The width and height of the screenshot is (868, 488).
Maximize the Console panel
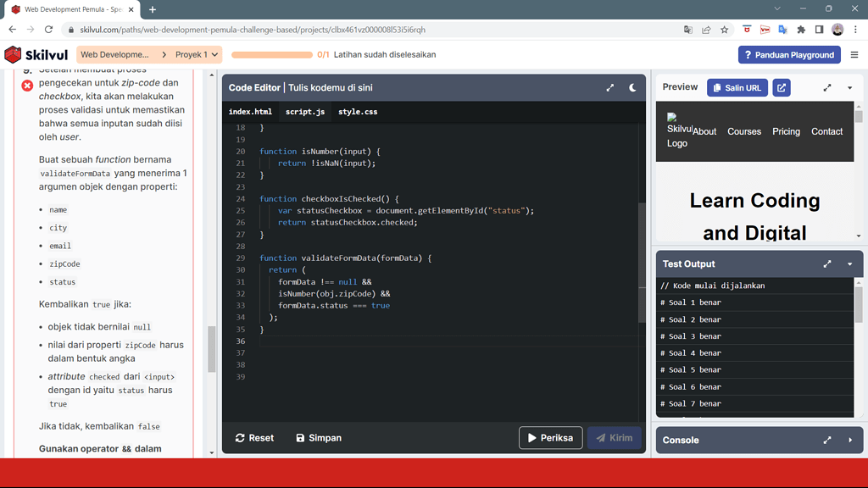click(827, 440)
